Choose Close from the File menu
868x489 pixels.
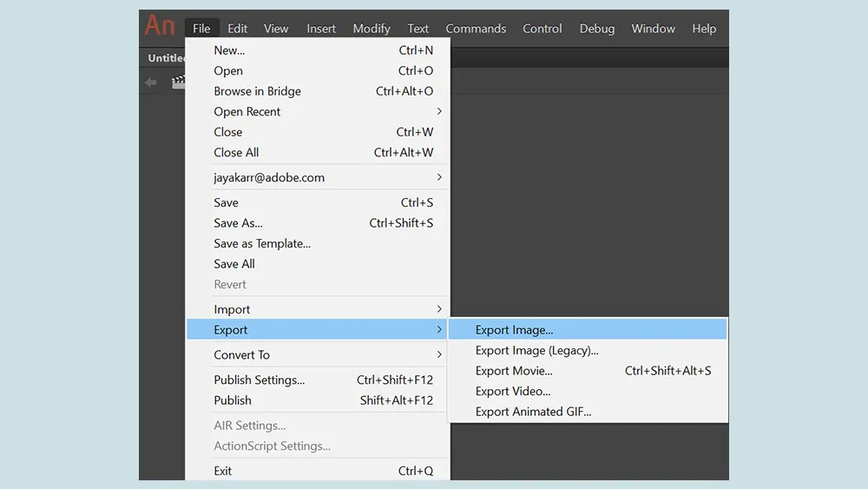pos(319,132)
